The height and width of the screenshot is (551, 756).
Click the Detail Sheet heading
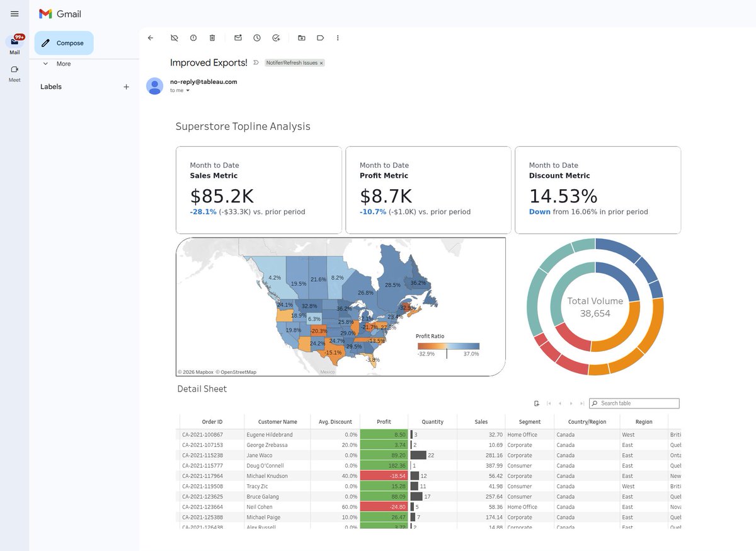(x=202, y=389)
